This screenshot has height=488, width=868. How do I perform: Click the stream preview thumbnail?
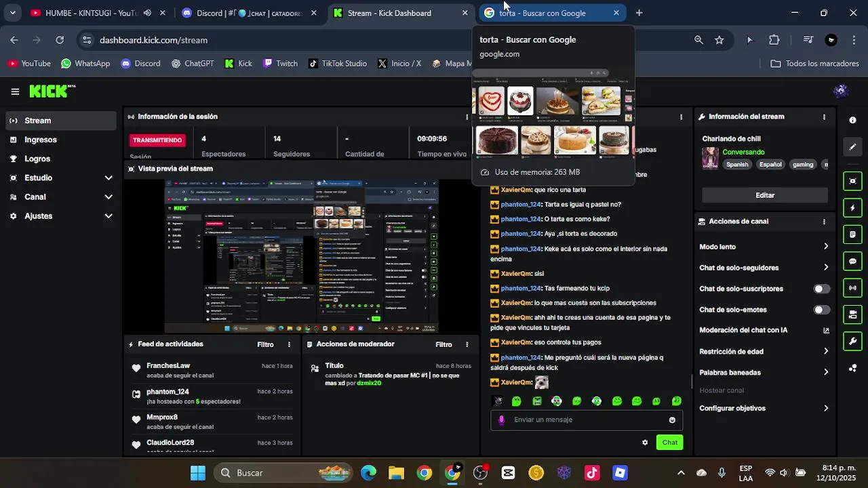coord(302,256)
